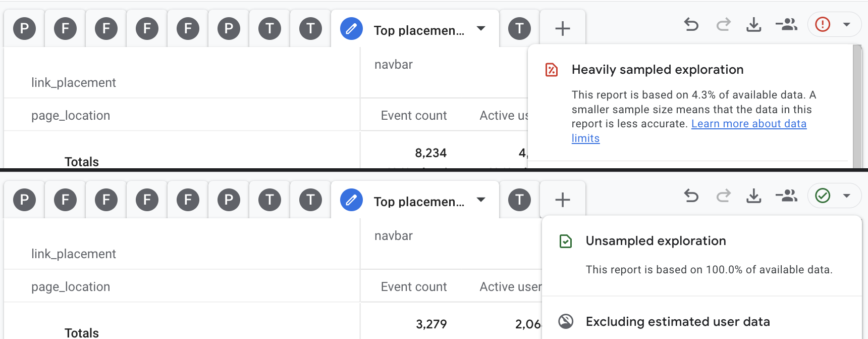Click the Heavily sampled exploration document icon

(552, 70)
